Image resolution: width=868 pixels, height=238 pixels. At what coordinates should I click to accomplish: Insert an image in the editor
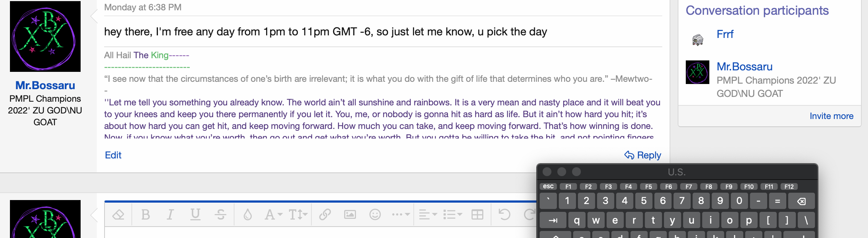tap(350, 214)
